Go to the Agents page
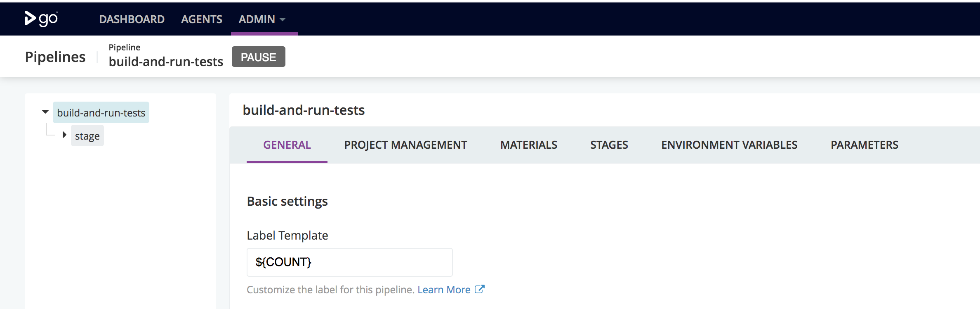The width and height of the screenshot is (980, 309). coord(201,19)
